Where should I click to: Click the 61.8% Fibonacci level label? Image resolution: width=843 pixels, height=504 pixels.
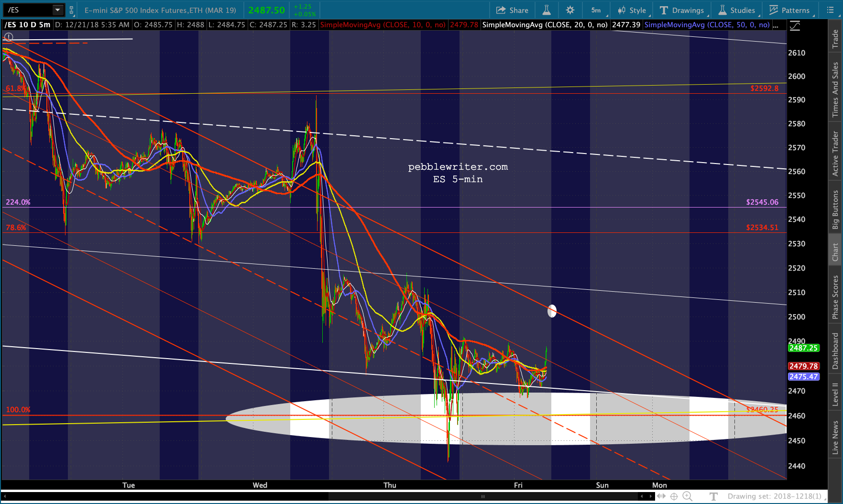click(x=16, y=88)
